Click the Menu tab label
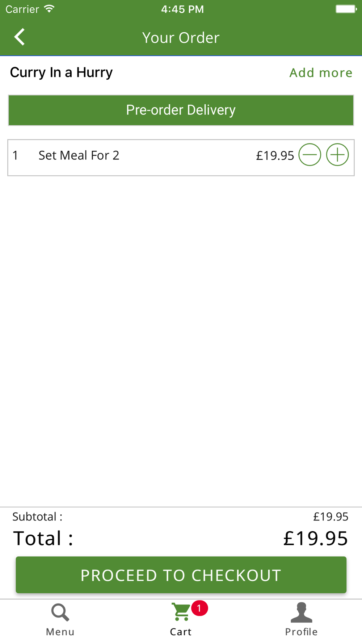This screenshot has width=362, height=644. [x=60, y=632]
